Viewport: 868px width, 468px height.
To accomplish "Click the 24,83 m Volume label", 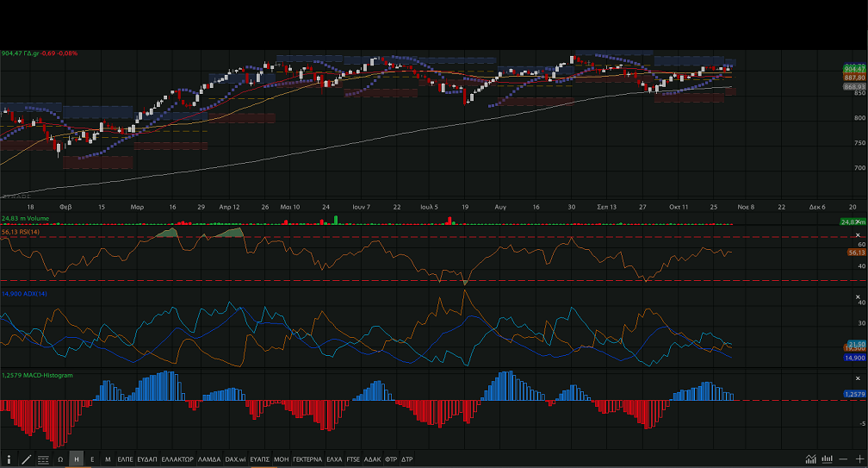I will (25, 218).
